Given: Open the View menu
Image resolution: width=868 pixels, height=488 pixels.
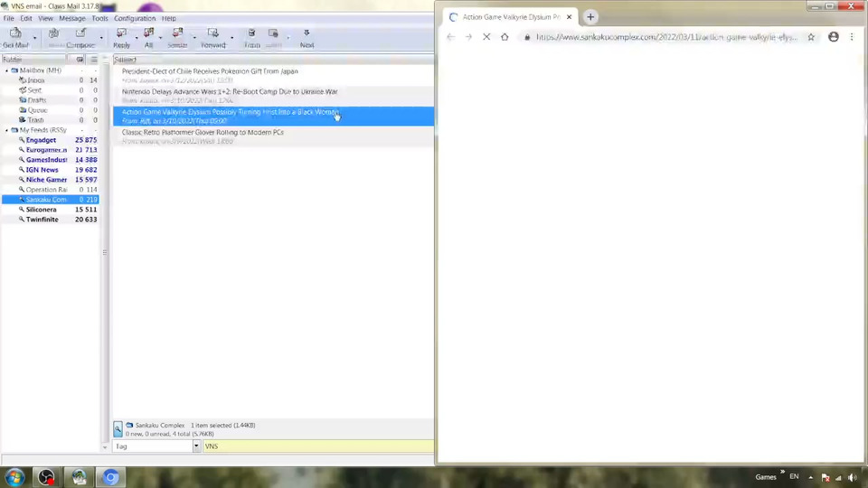Looking at the screenshot, I should click(45, 18).
